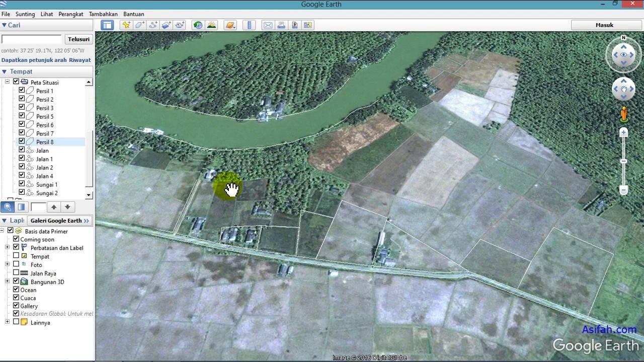Record a tour with the camera icon
Screen dimensions: 644x362
(180, 25)
